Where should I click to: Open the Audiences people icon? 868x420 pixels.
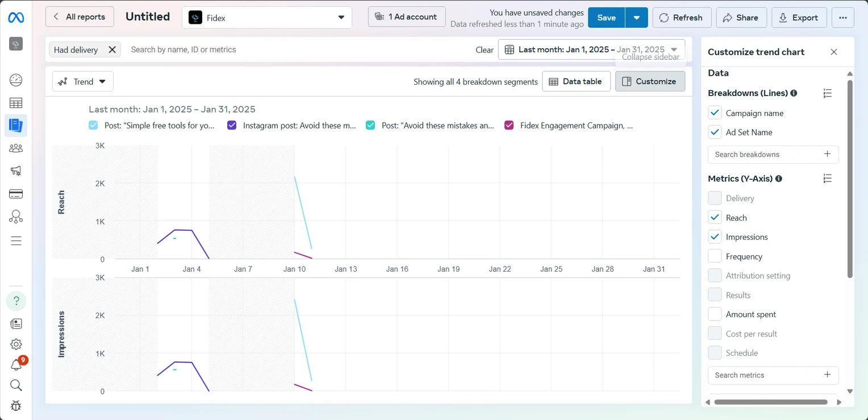(16, 148)
